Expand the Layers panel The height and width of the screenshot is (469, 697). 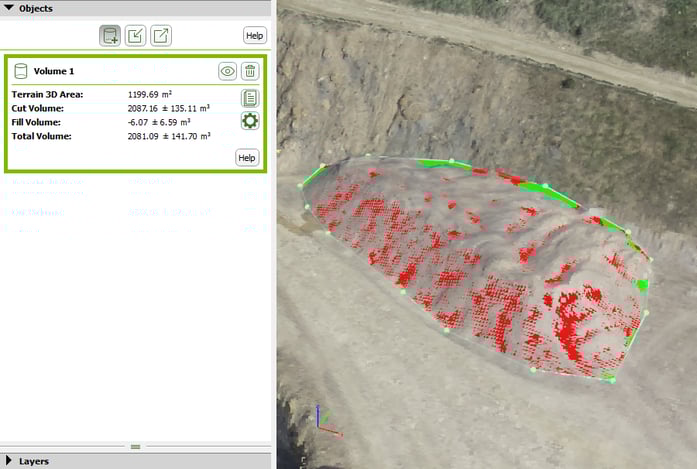coord(9,461)
